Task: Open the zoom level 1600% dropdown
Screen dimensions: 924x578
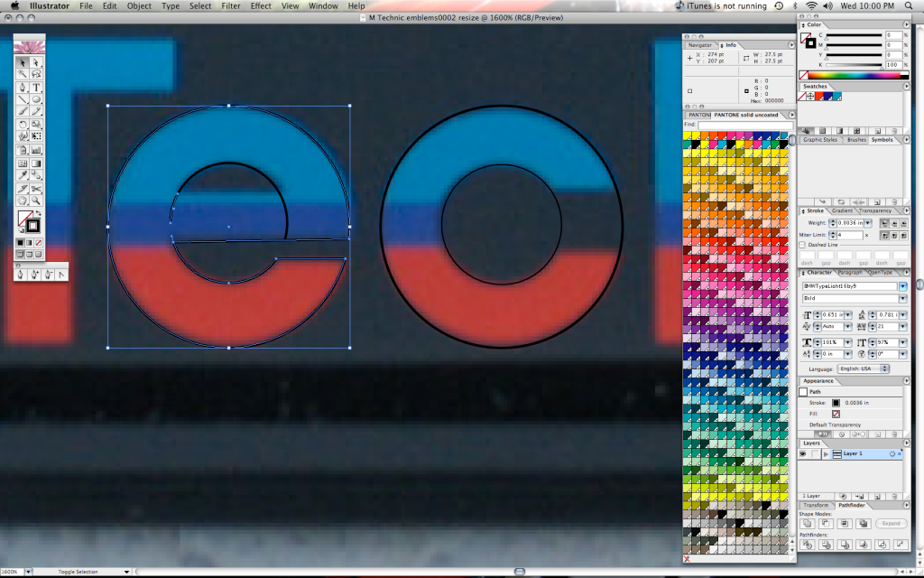Action: pyautogui.click(x=28, y=572)
